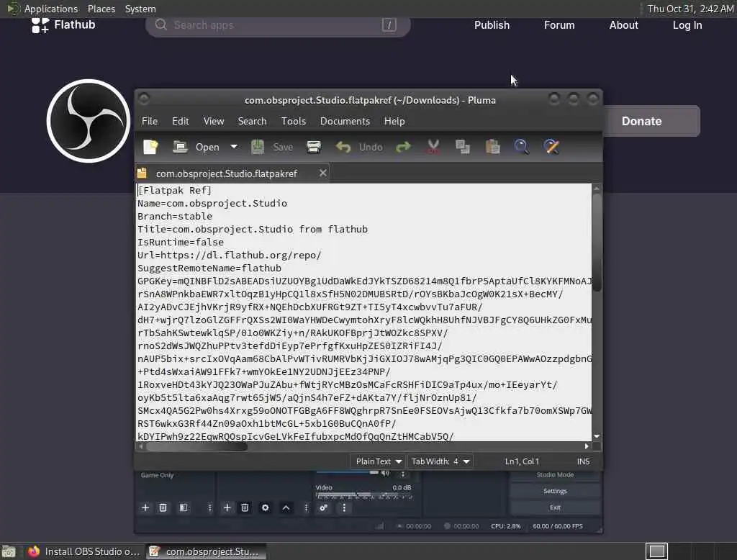
Task: Close the com.obsproject.Studio.flatpakref tab
Action: point(323,173)
